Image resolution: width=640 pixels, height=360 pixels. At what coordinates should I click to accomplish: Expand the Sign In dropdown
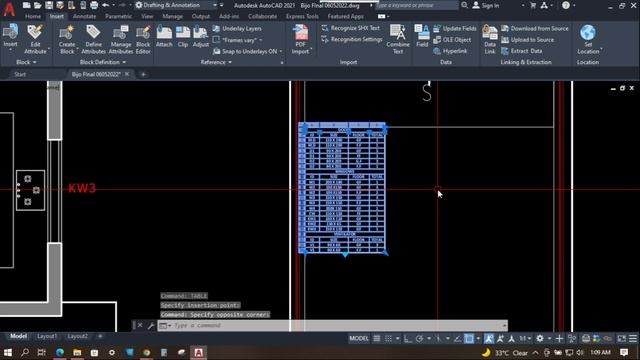pyautogui.click(x=523, y=5)
